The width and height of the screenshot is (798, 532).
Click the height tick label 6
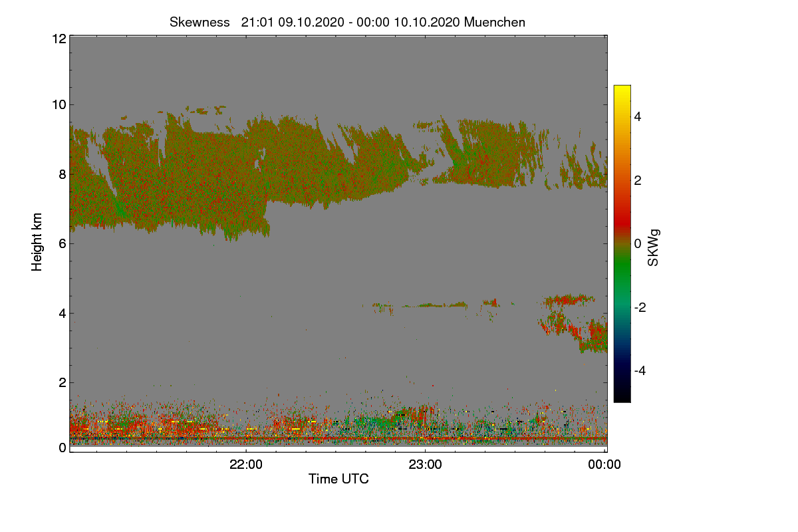pos(61,244)
